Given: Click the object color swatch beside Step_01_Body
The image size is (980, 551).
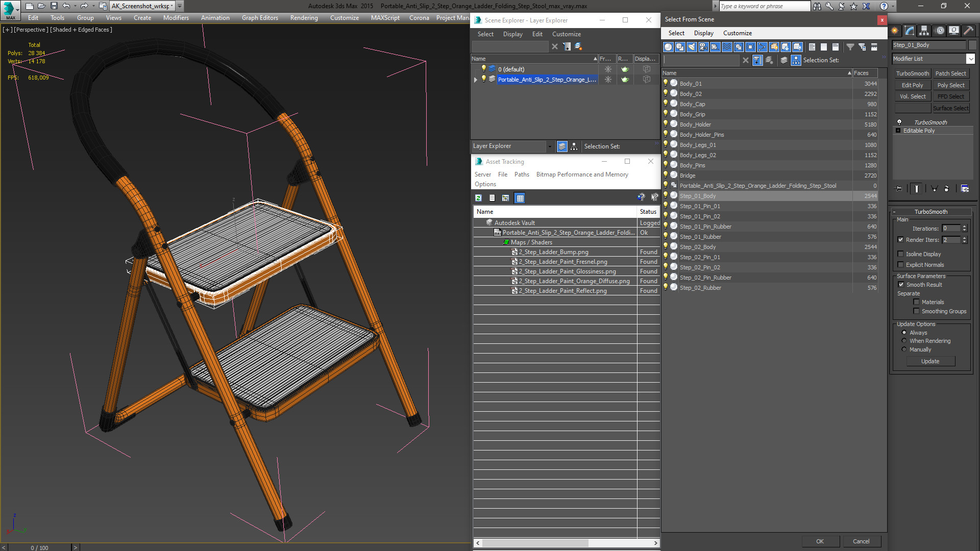Looking at the screenshot, I should click(972, 45).
